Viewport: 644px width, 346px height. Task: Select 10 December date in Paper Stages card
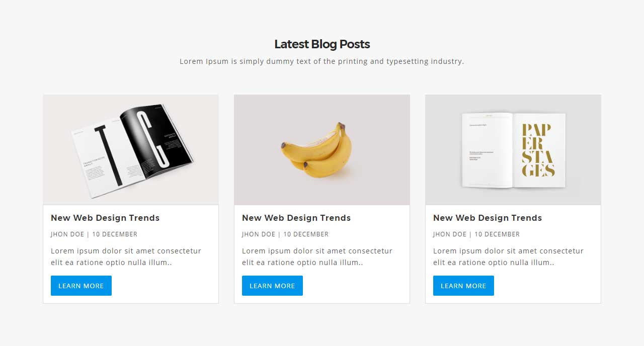[497, 234]
